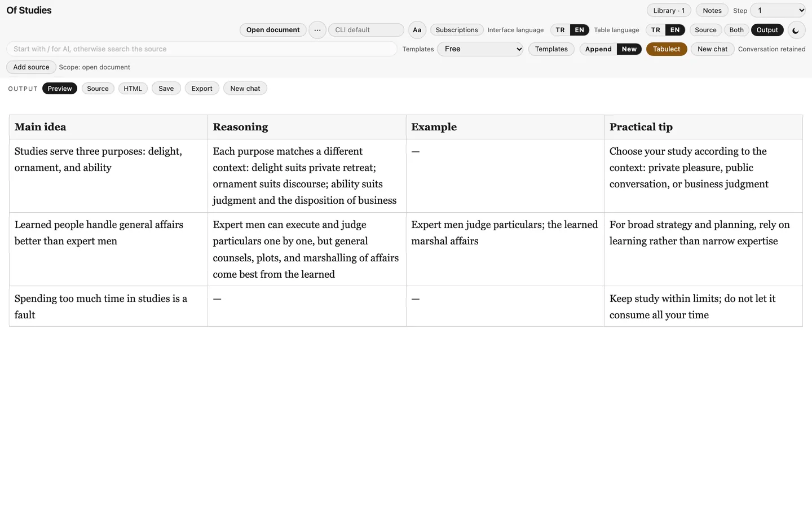Select the Source tab beside Preview
Image resolution: width=812 pixels, height=508 pixels.
pos(98,89)
